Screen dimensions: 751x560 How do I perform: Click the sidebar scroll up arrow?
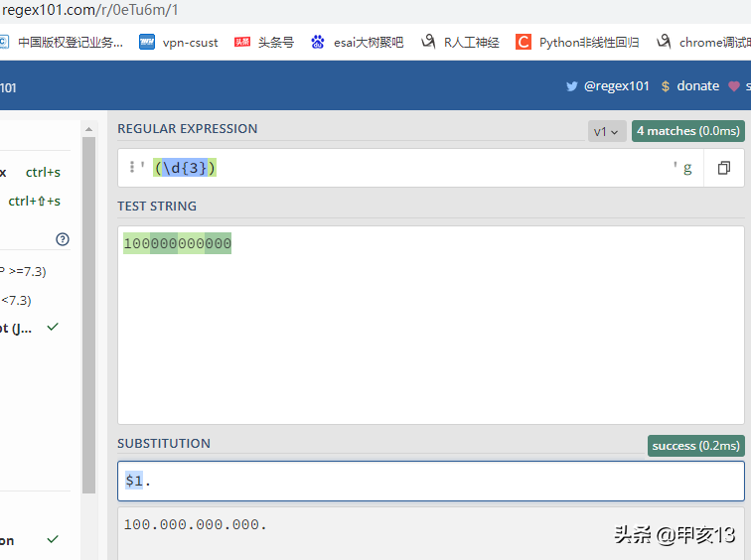[88, 129]
